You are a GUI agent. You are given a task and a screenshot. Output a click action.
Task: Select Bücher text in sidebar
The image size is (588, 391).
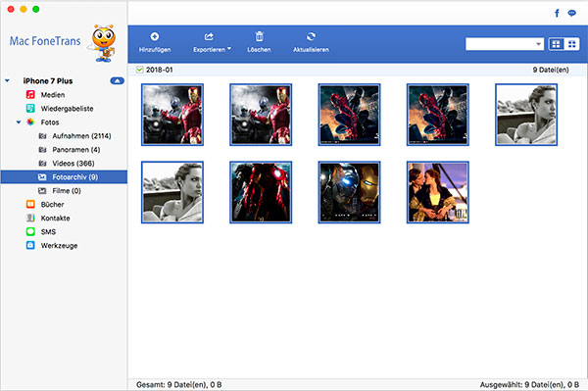click(x=52, y=204)
